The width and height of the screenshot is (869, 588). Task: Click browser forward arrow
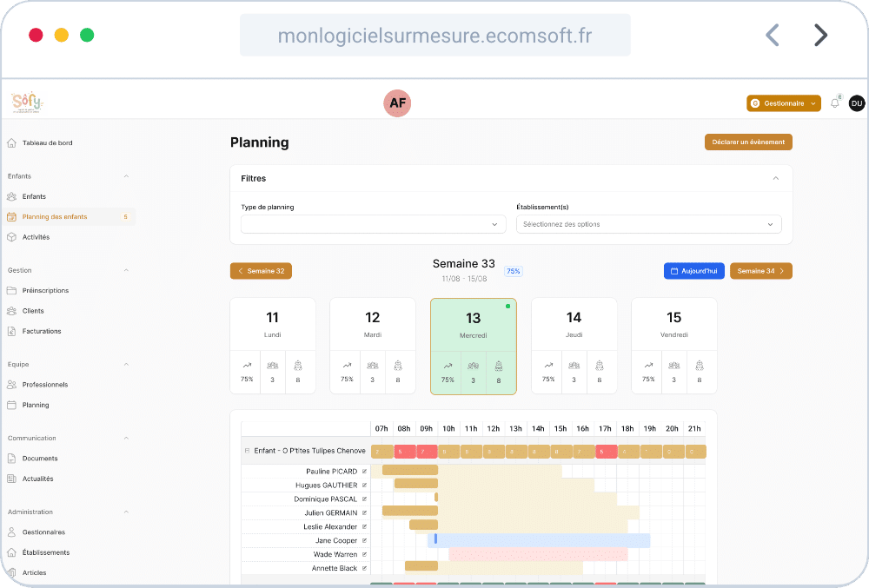coord(819,35)
